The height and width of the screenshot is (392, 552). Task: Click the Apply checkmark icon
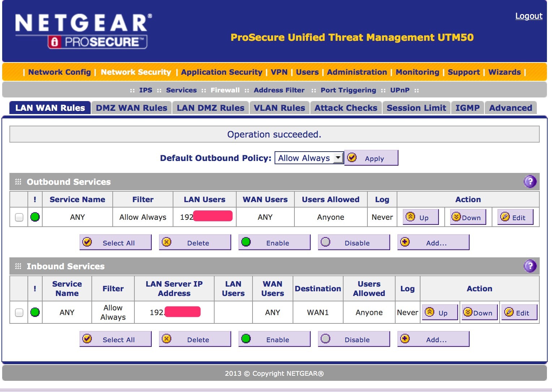coord(352,157)
